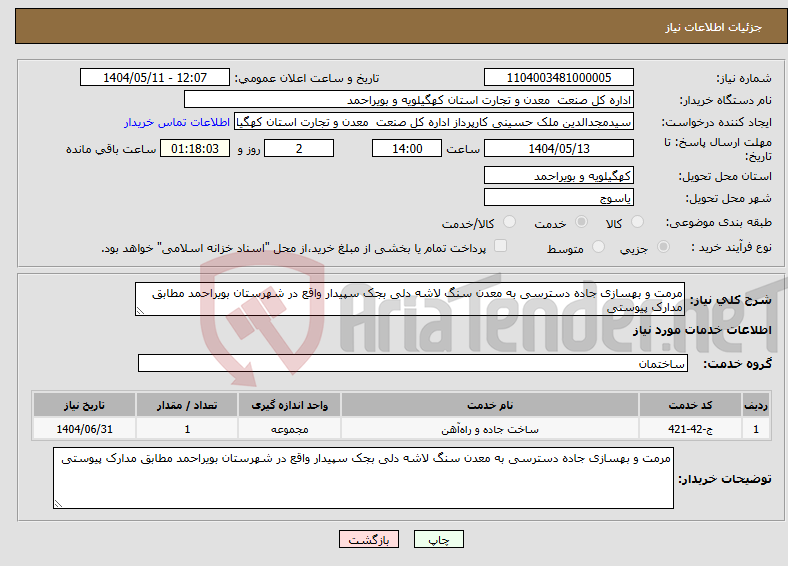This screenshot has width=788, height=566.
Task: Click the نام دستگاه خریدار label
Action: (x=725, y=101)
